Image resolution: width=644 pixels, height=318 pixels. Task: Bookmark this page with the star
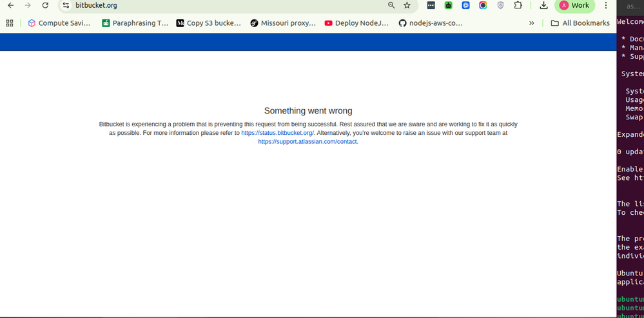coord(407,5)
